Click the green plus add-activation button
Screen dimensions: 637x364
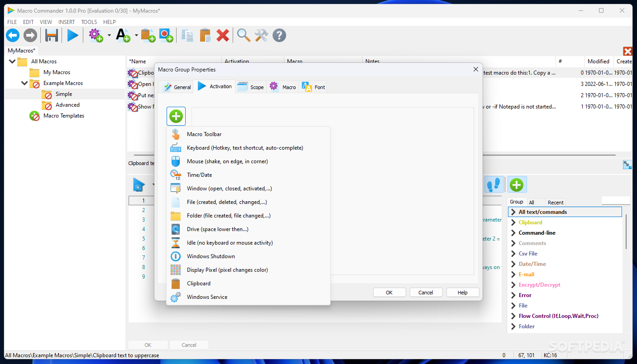click(x=176, y=116)
